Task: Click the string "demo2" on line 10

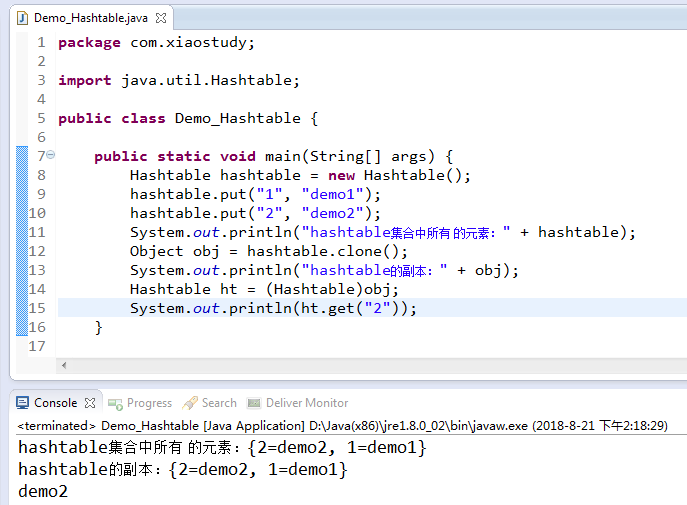Action: [333, 213]
